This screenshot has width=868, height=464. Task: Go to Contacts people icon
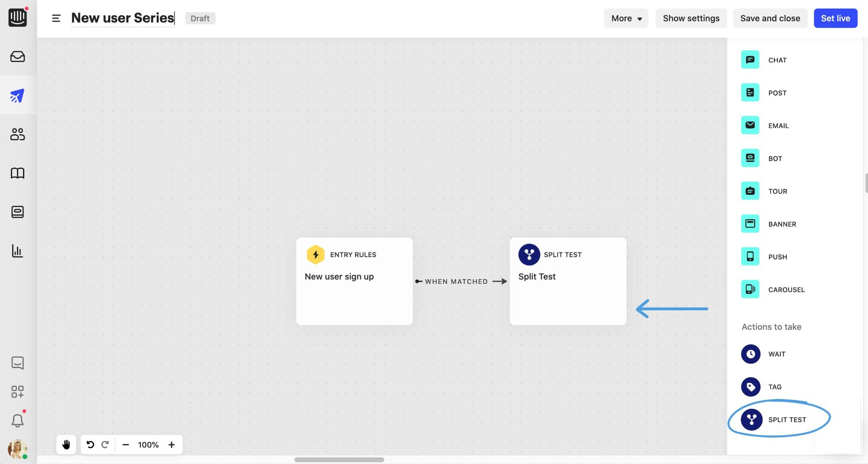coord(17,134)
